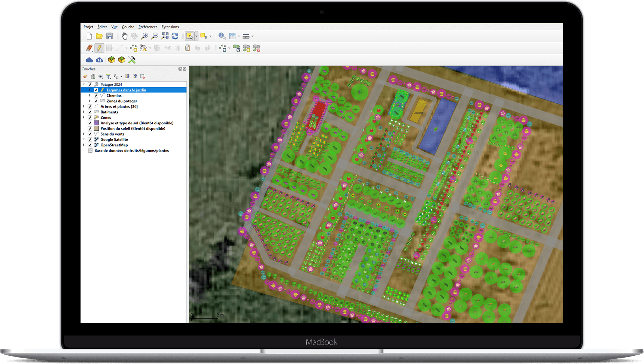Screen dimensions: 644x364
Task: Toggle Arbres et plantes checkbox
Action: [x=90, y=107]
